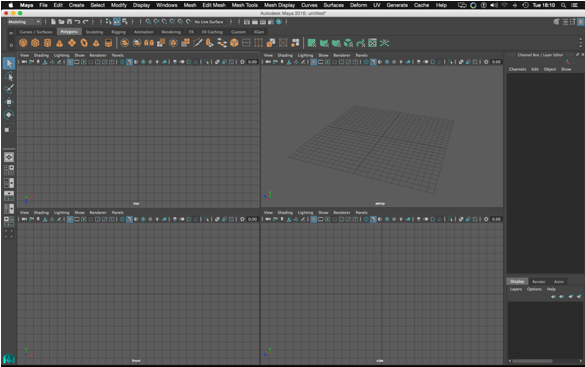
Task: Select the Lasso tool in the toolbox
Action: point(9,76)
